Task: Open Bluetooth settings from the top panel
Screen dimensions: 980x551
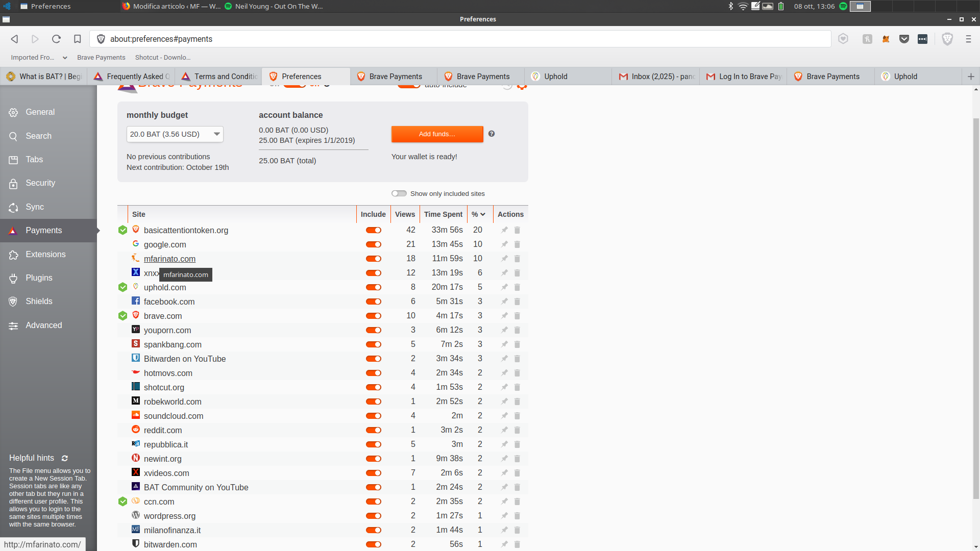Action: 730,6
